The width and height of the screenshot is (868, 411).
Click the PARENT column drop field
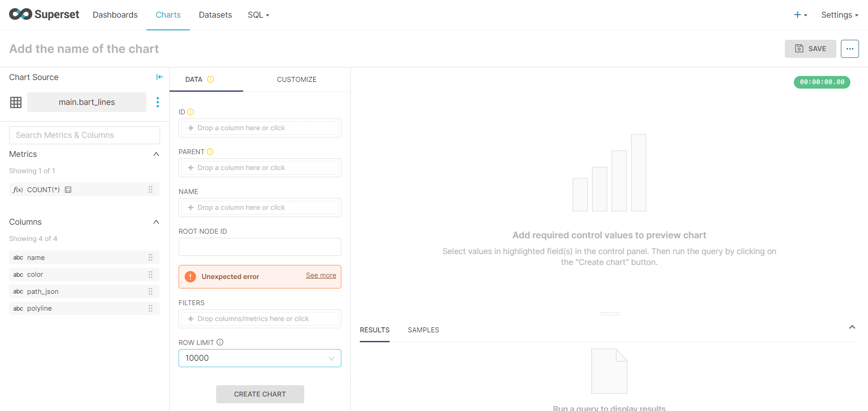(260, 168)
